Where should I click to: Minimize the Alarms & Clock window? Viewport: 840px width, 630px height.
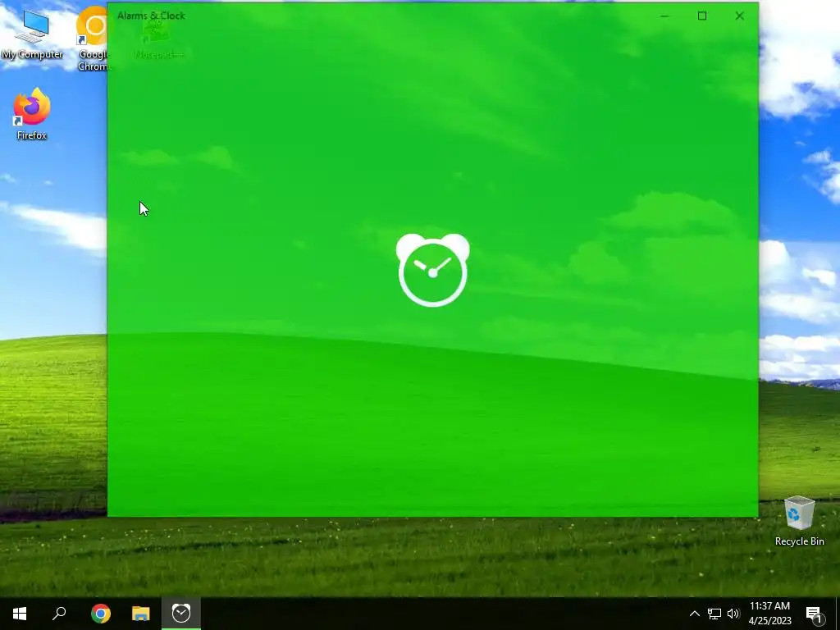coord(664,16)
